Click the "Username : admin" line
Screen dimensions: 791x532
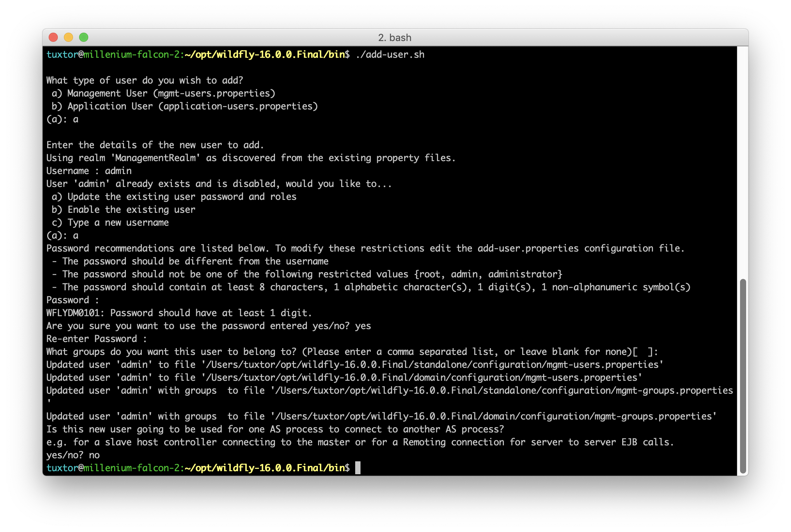[x=89, y=171]
